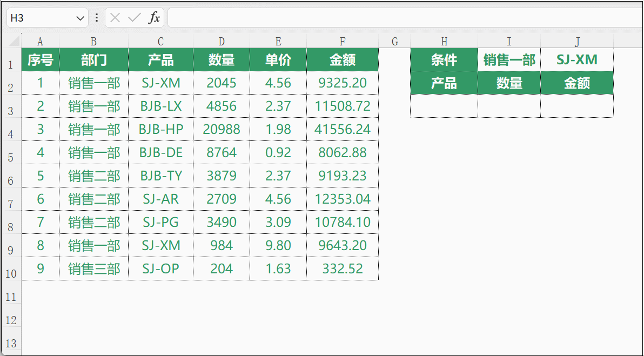The width and height of the screenshot is (644, 356).
Task: Click department cell 销售三部
Action: coord(93,268)
